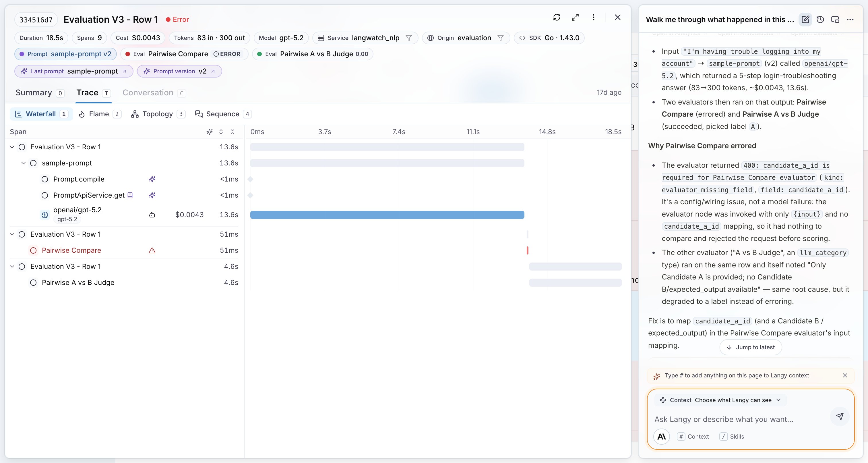
Task: Collapse the sample-prompt span group
Action: pos(24,163)
